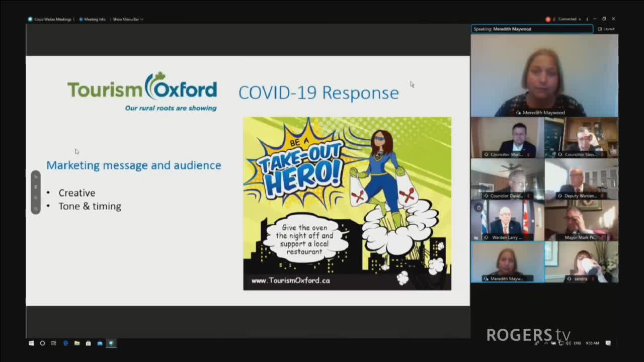Select the Deputy Warden video thumbnail
Screen dimensions: 644x362
pos(581,179)
